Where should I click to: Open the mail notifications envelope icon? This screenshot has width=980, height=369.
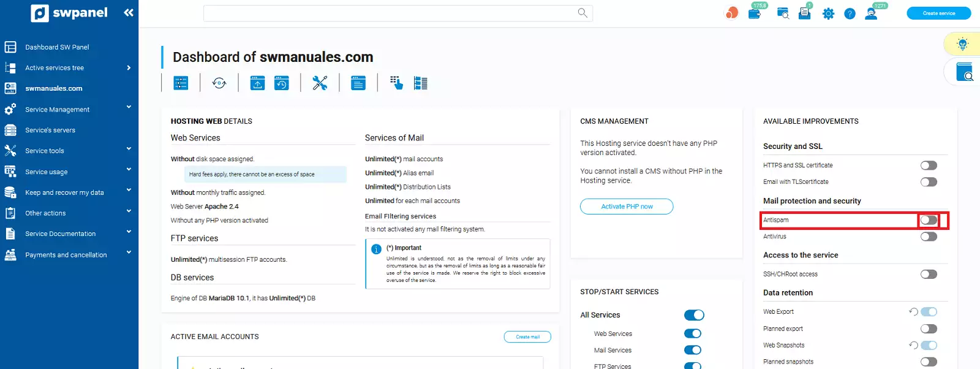coord(804,13)
